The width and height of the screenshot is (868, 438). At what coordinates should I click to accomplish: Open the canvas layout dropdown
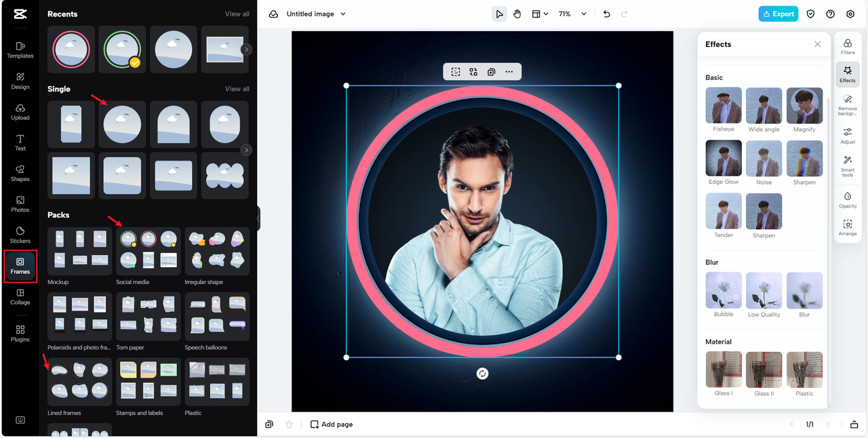tap(540, 14)
